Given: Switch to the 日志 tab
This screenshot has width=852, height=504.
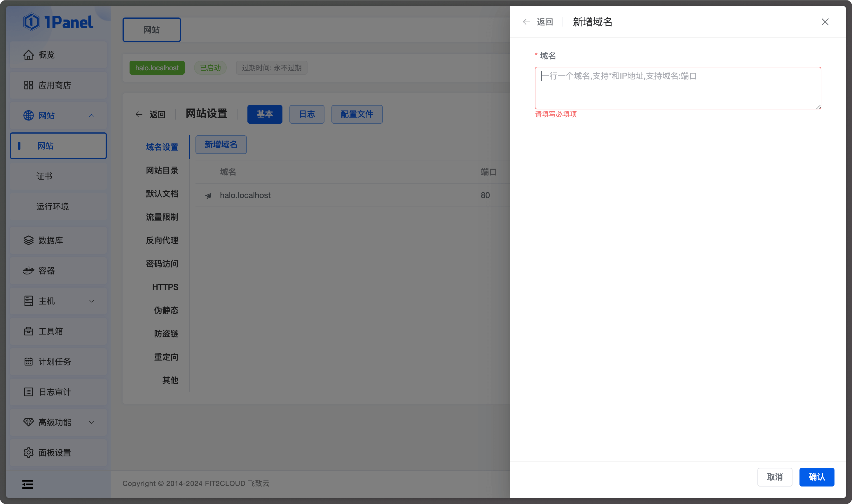Looking at the screenshot, I should coord(307,114).
